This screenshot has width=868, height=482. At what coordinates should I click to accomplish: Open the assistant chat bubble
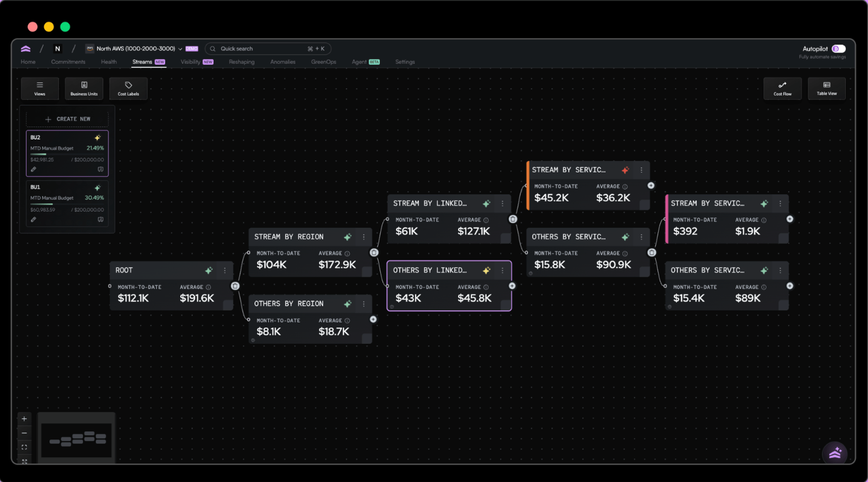(x=835, y=453)
